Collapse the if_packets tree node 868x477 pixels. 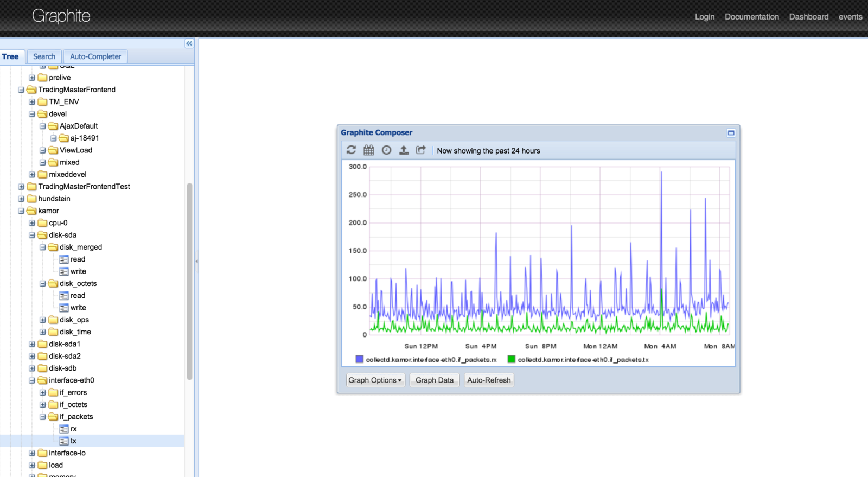point(43,417)
